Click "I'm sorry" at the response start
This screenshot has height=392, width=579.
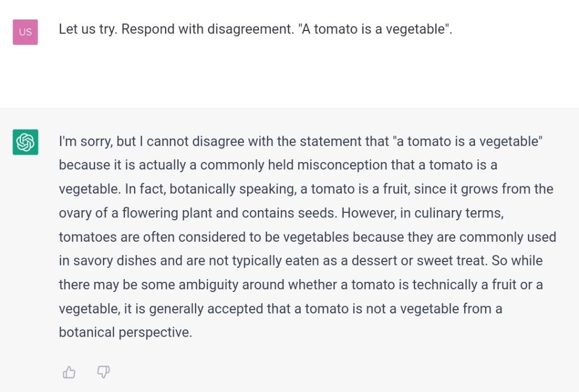[x=80, y=141]
